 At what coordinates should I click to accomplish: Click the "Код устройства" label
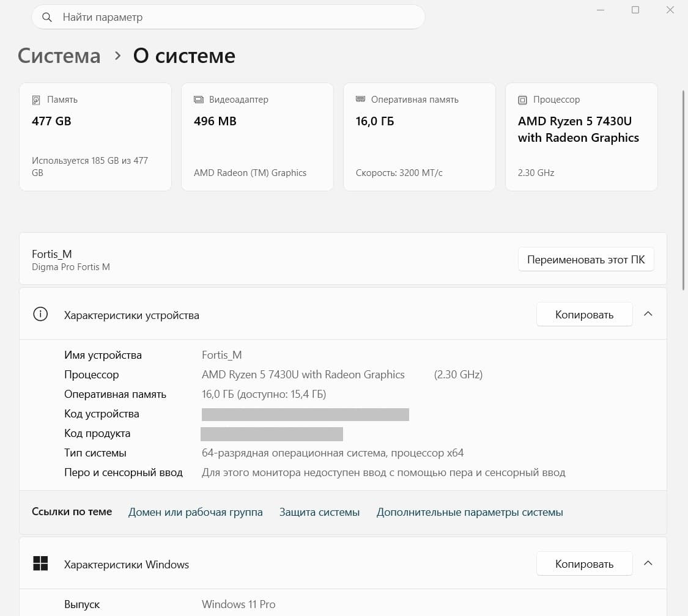[102, 414]
